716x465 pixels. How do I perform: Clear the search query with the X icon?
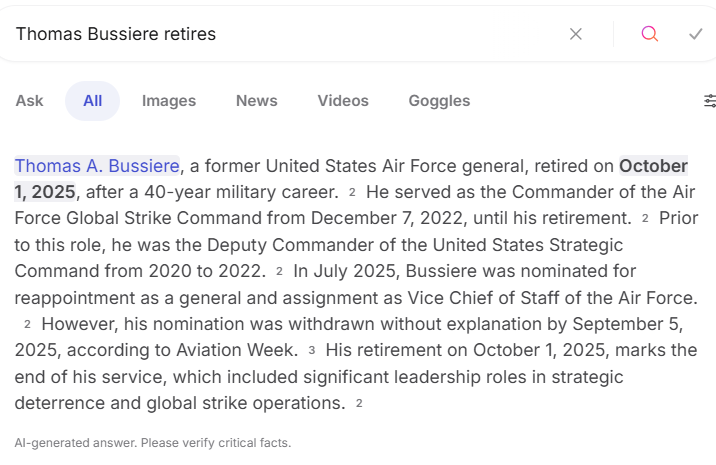(576, 34)
